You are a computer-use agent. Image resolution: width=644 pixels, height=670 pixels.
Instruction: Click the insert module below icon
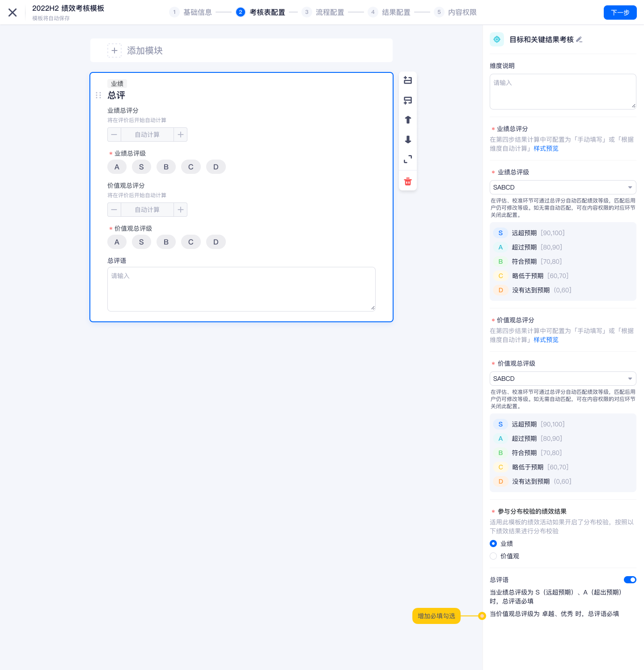pyautogui.click(x=407, y=100)
